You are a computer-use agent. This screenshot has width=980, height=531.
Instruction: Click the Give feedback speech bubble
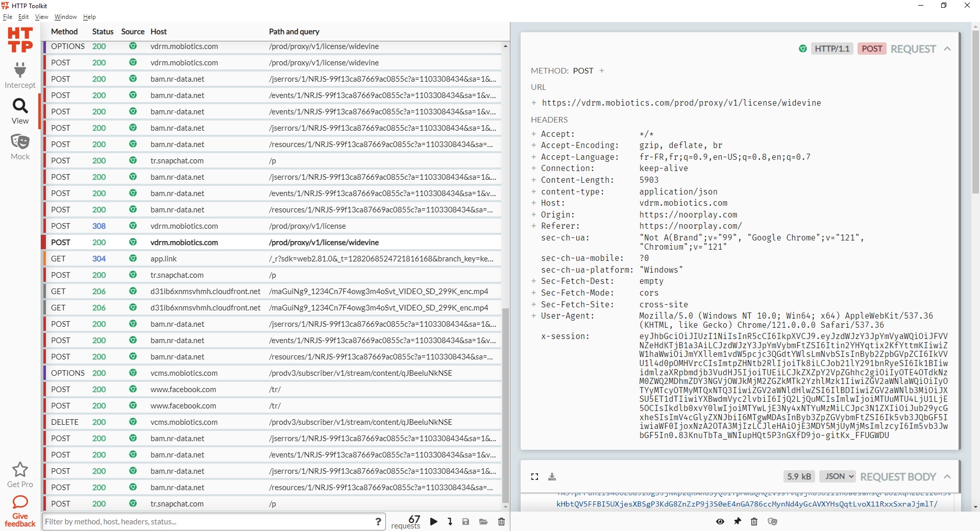tap(20, 502)
